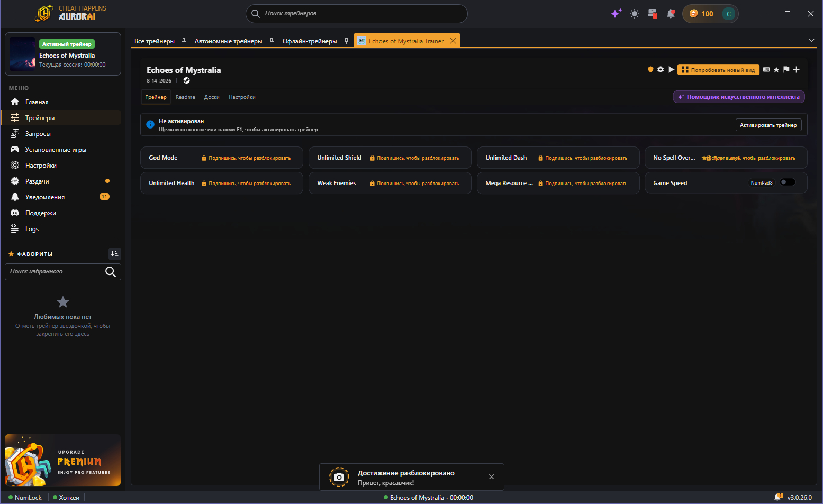Go to 'Главная' in the sidebar menu

tap(62, 102)
